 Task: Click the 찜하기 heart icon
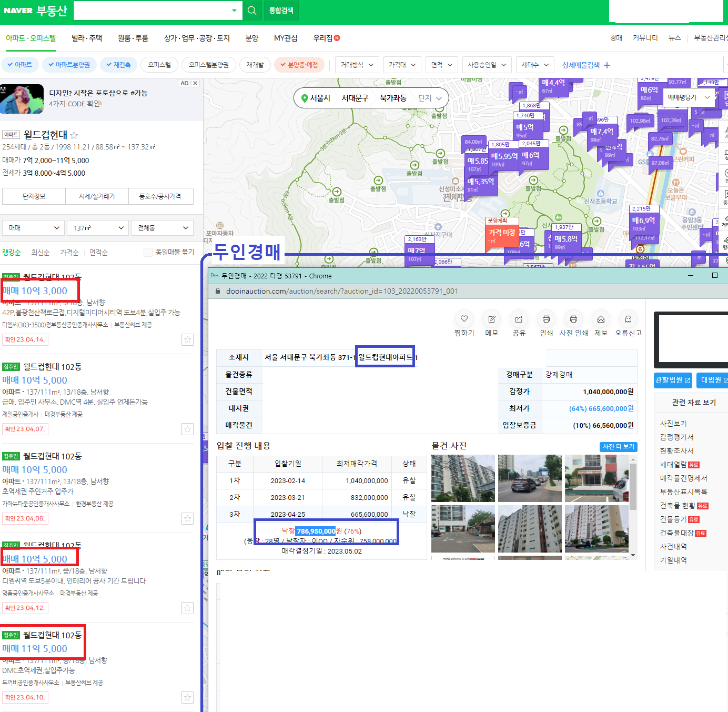[x=464, y=319]
